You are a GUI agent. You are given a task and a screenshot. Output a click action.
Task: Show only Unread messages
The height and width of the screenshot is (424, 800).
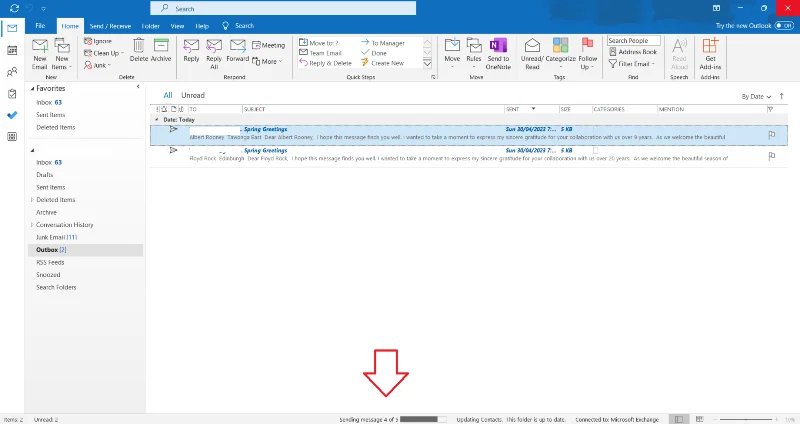coord(193,95)
